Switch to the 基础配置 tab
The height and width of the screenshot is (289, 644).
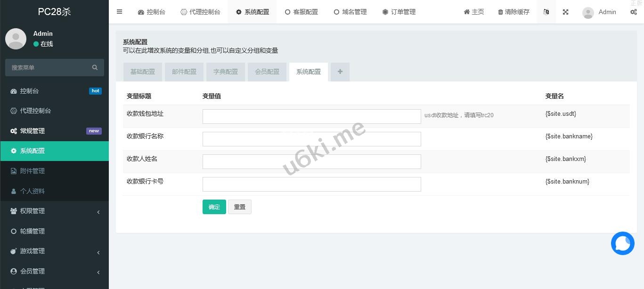click(x=143, y=72)
